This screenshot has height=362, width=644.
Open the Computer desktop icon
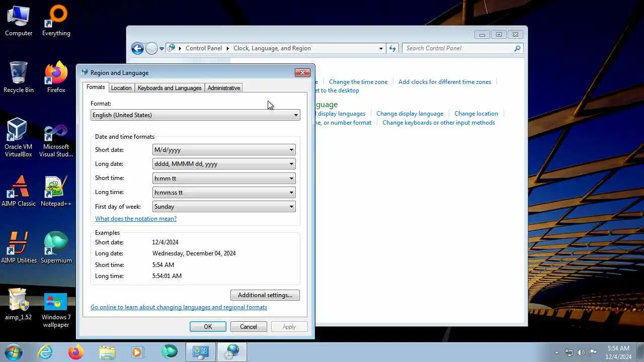coord(19,21)
